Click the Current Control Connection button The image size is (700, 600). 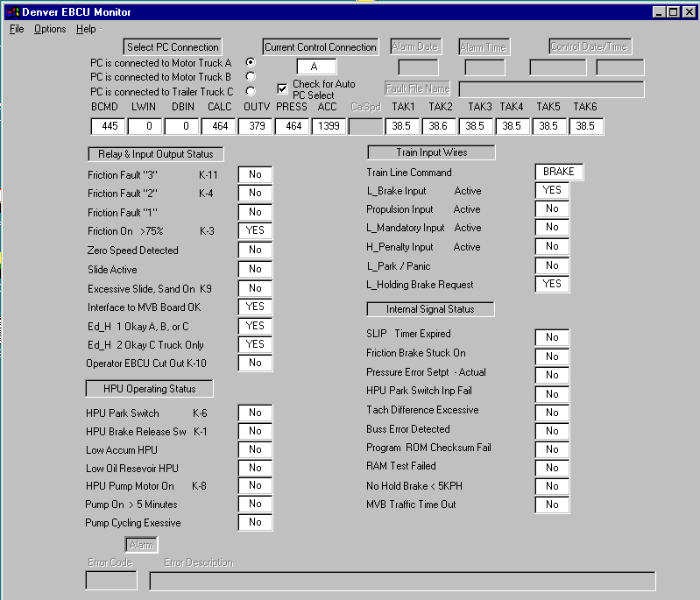point(321,46)
